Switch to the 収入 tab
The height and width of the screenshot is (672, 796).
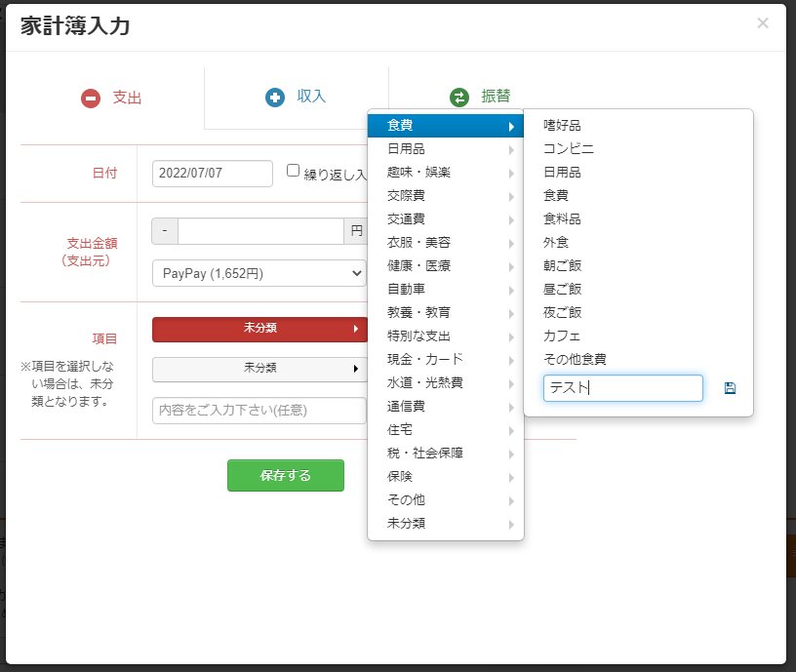[297, 98]
